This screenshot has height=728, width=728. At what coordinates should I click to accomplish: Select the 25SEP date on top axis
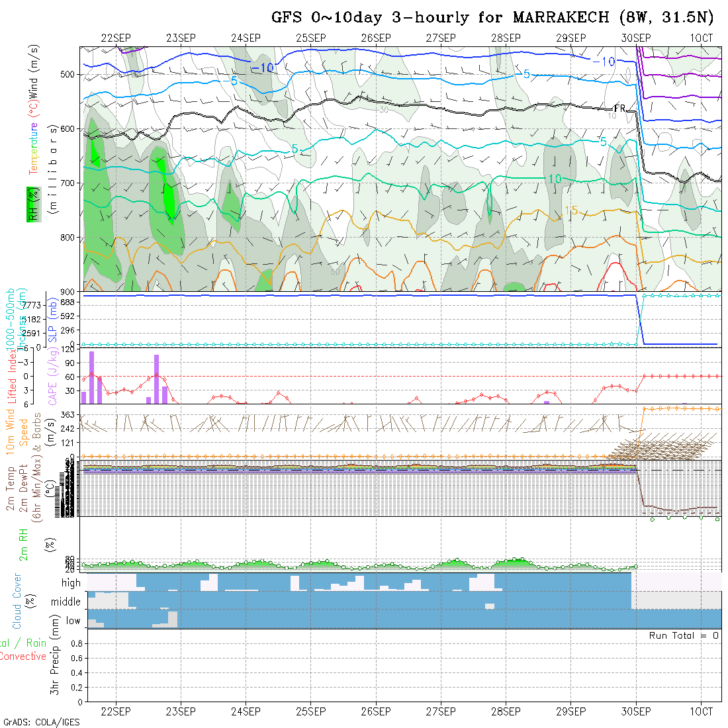click(310, 38)
